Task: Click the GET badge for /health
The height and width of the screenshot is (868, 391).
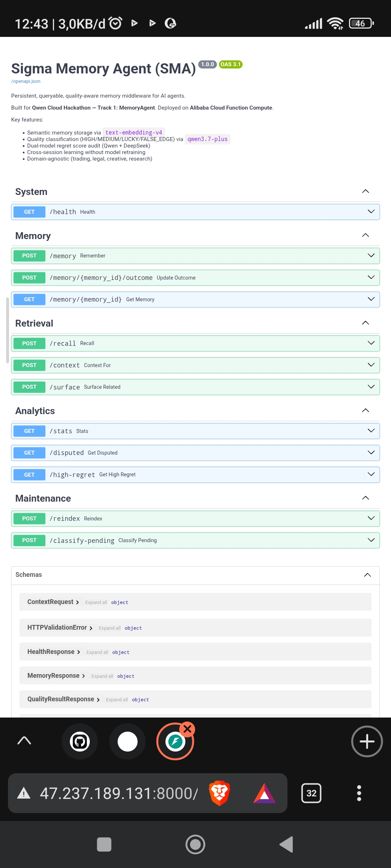Action: 29,212
